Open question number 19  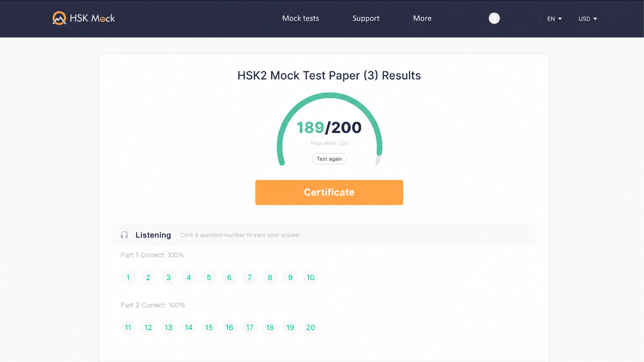(290, 327)
